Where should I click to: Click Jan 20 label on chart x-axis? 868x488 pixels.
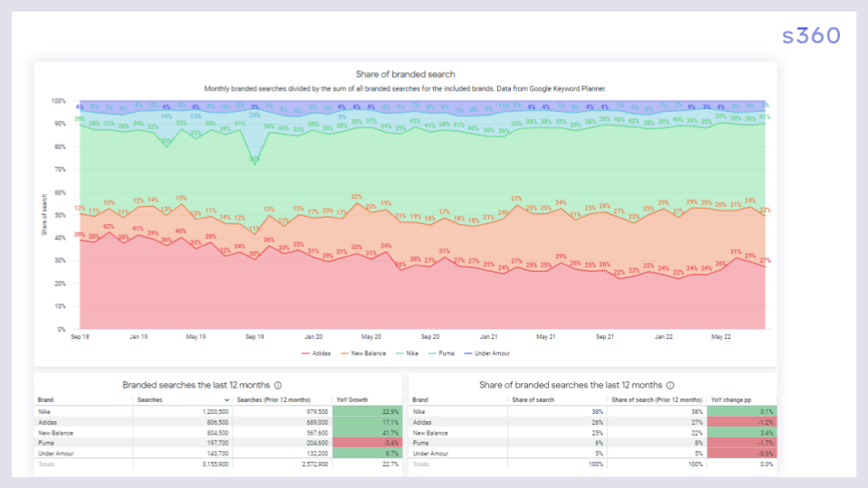(x=314, y=336)
